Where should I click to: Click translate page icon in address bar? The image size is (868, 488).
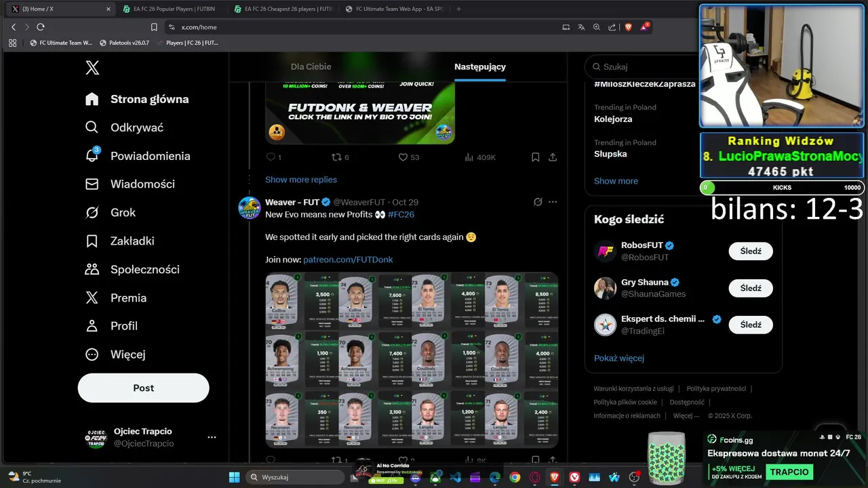point(581,27)
